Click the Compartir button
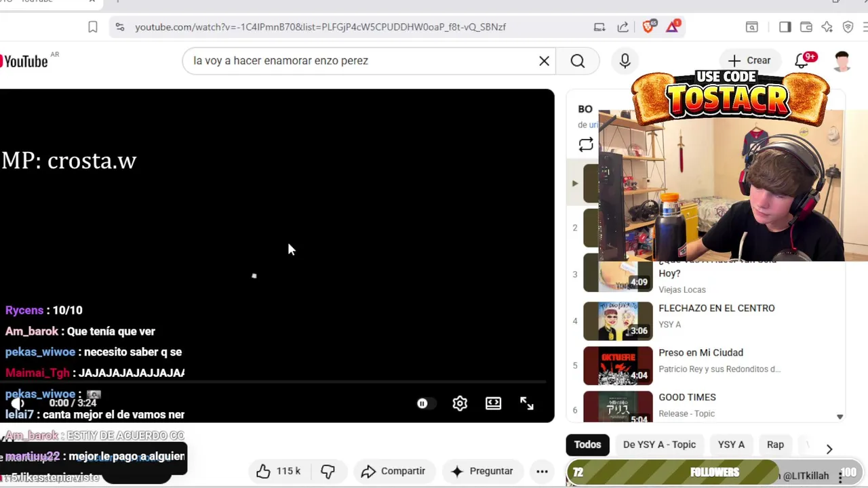 tap(393, 471)
